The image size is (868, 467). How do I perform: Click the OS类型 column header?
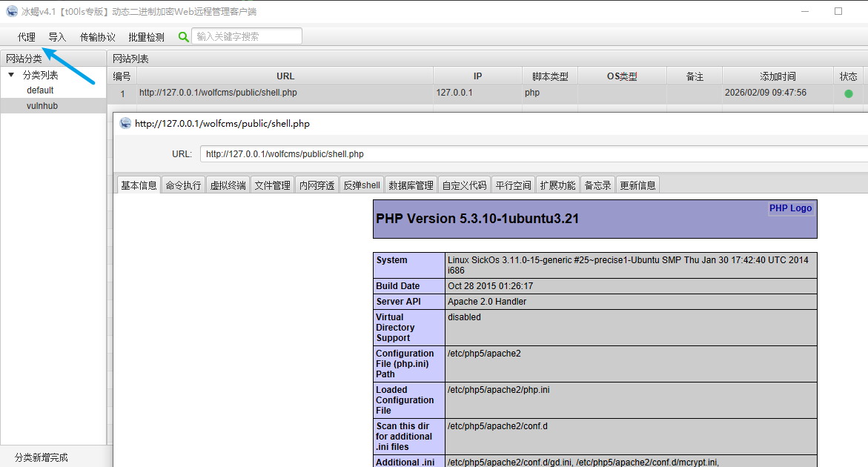coord(622,76)
